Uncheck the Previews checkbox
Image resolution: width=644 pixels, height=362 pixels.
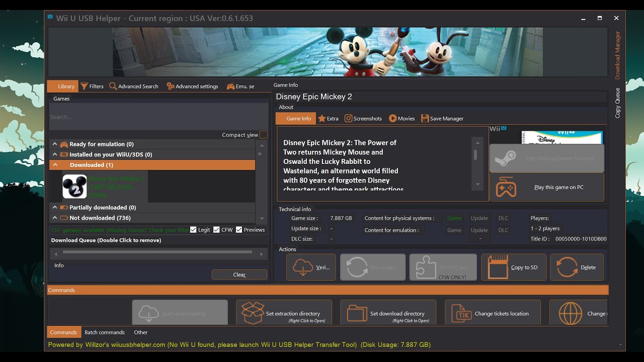239,230
